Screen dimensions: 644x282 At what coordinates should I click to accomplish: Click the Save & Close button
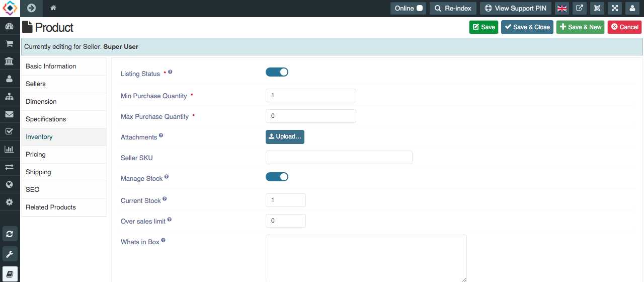point(527,27)
